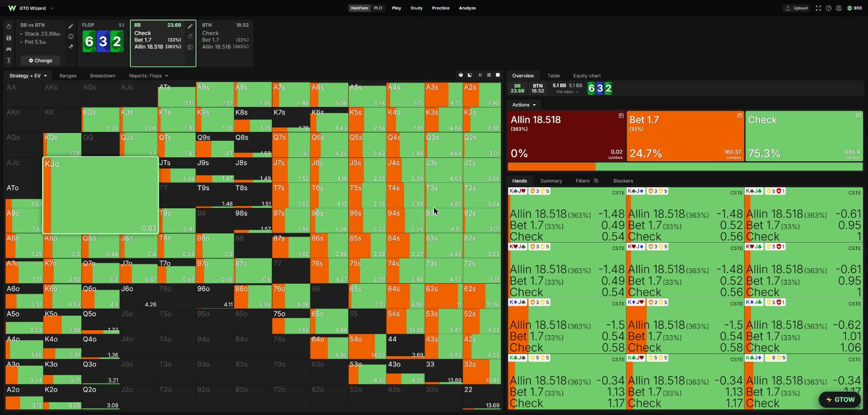The image size is (868, 415).
Task: Click the pencil icon in BB action card
Action: point(190,26)
